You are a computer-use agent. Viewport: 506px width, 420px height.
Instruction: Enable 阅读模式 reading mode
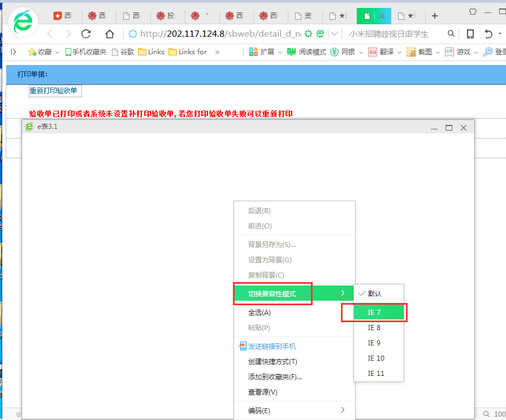click(307, 52)
